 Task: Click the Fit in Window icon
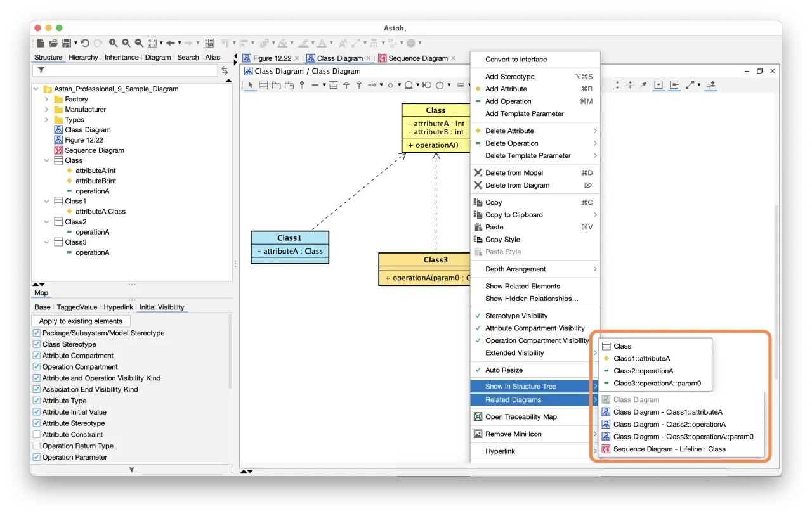click(x=152, y=43)
